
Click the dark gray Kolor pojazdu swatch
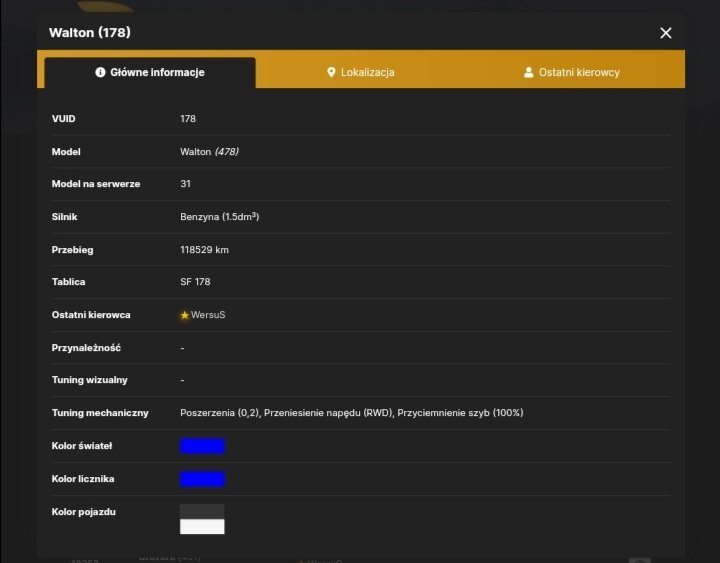pos(202,512)
